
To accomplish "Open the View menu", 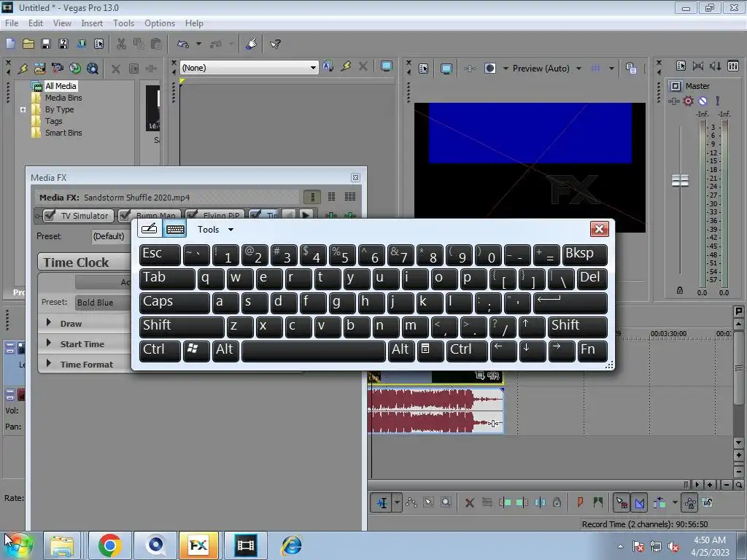I will (62, 23).
